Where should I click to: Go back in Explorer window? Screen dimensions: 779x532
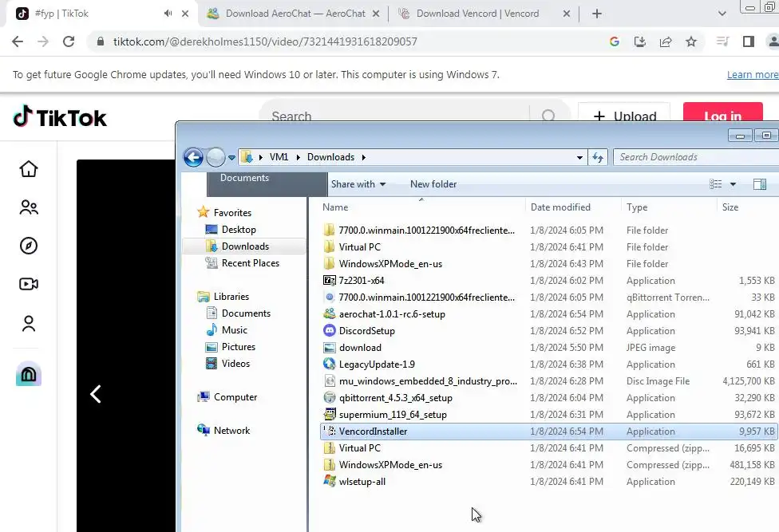coord(193,157)
